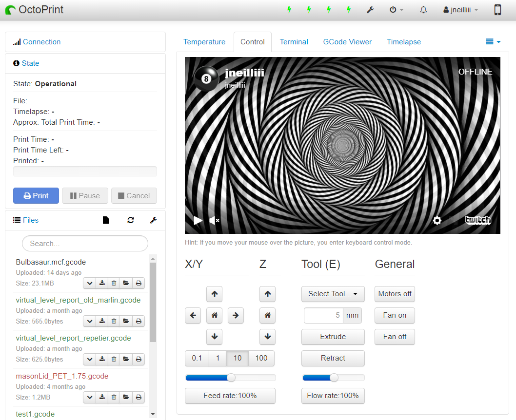
Task: Click the Cancel print button
Action: pyautogui.click(x=134, y=195)
